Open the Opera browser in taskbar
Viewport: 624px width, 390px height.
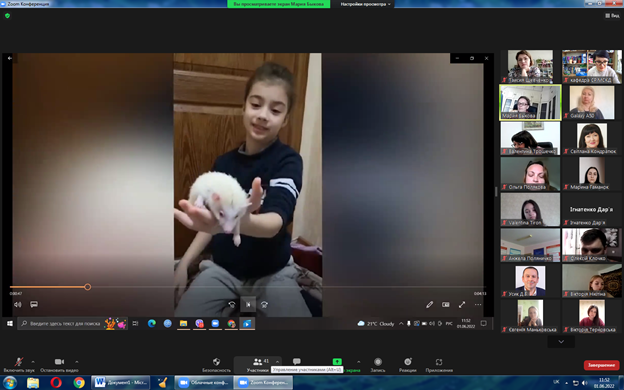click(x=56, y=383)
